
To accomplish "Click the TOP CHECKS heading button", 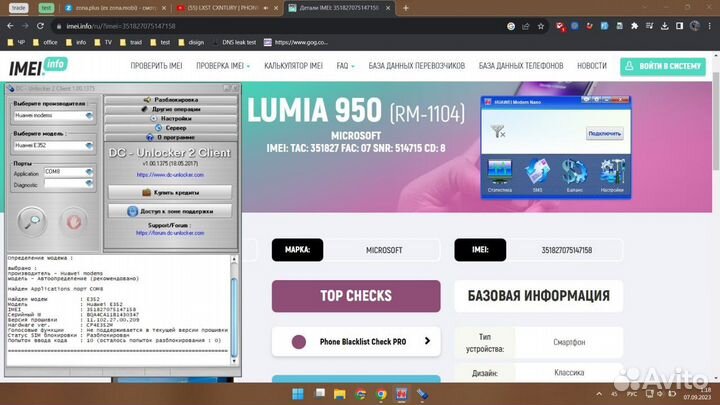I will point(356,296).
